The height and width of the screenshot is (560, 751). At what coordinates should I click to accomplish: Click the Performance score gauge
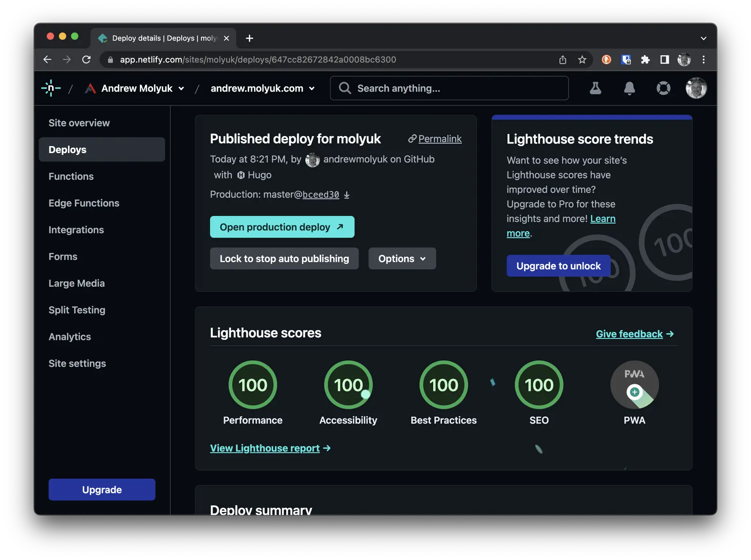253,385
